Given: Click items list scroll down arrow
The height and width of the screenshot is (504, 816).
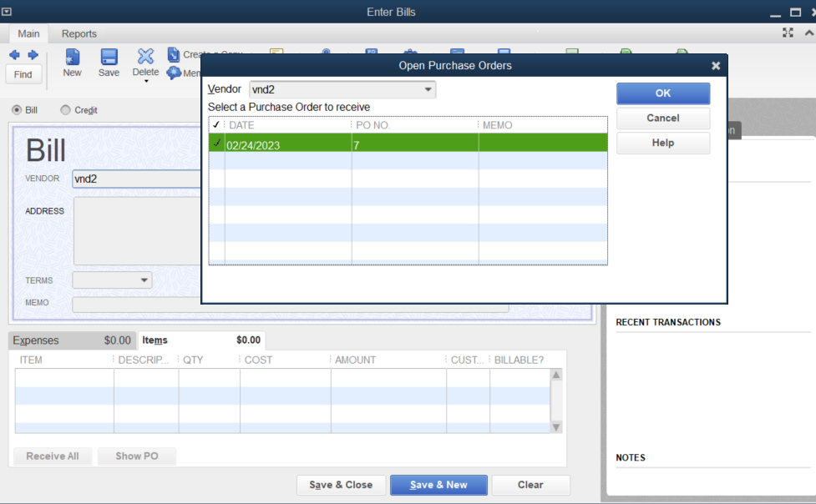Looking at the screenshot, I should (556, 427).
